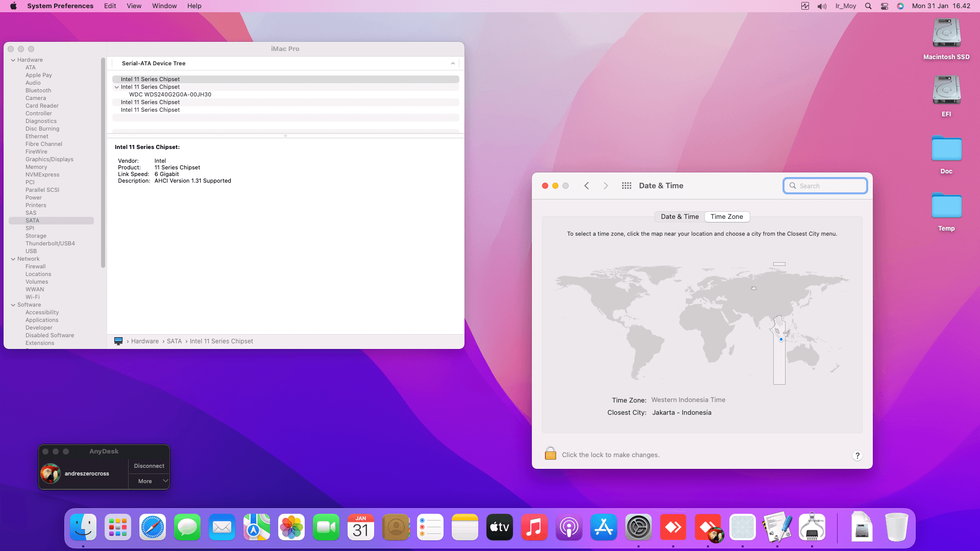980x551 pixels.
Task: Select NVMExpress in sidebar
Action: pyautogui.click(x=42, y=175)
